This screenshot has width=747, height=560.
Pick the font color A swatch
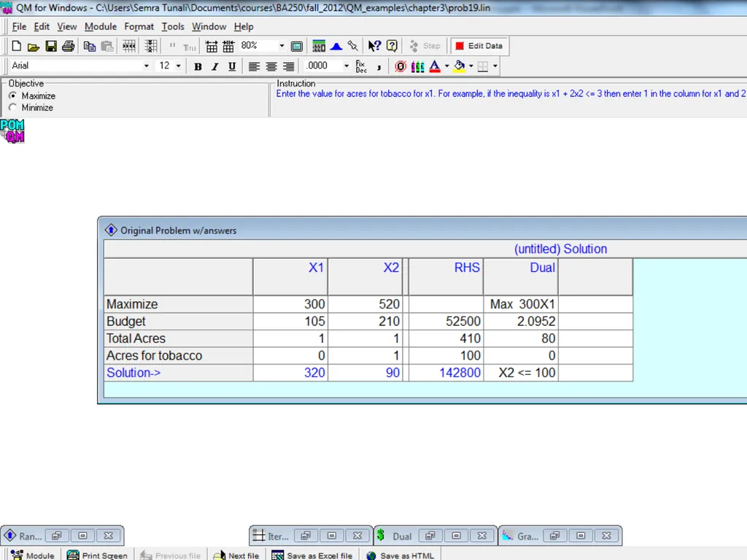point(435,66)
